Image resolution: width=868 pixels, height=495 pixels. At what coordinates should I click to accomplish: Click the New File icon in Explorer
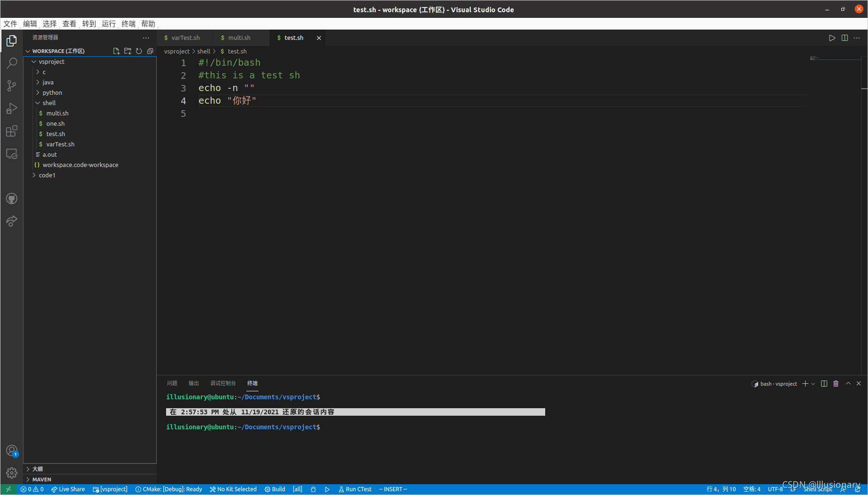pos(116,51)
